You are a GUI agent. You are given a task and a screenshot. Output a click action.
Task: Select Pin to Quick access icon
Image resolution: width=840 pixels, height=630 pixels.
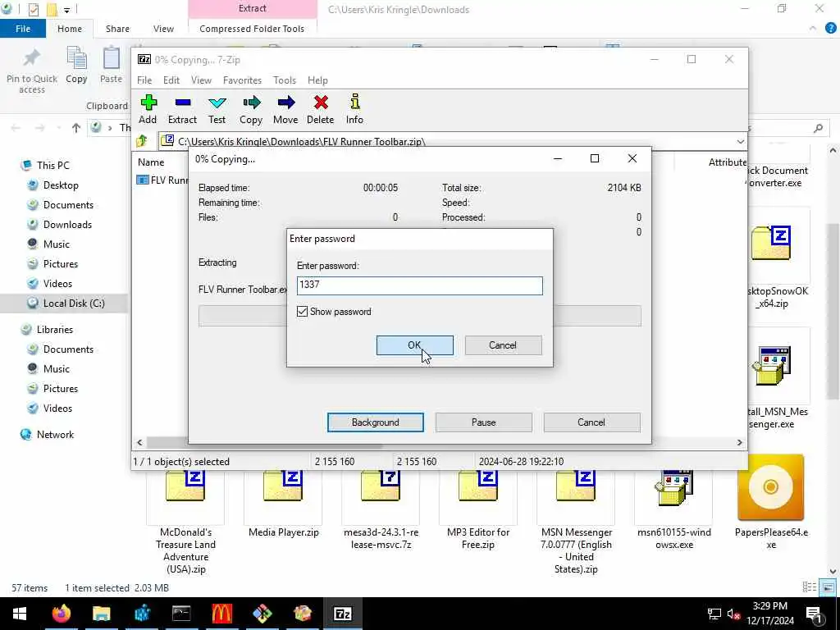coord(32,59)
